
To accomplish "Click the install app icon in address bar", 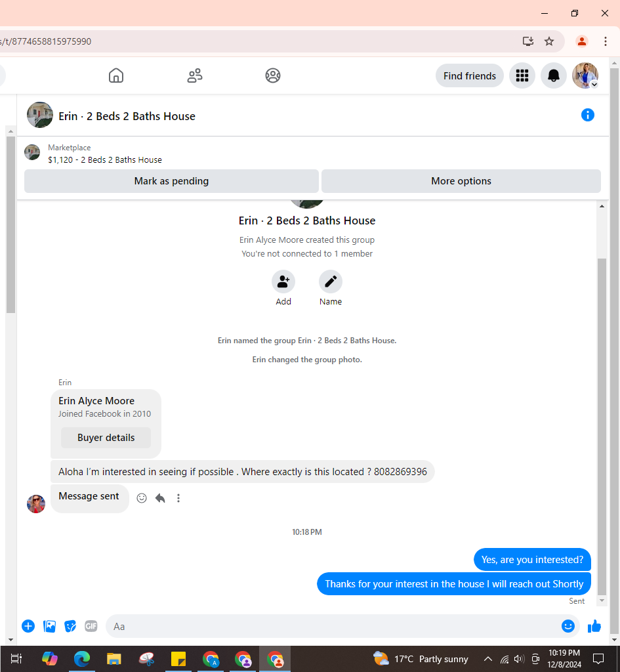I will point(528,41).
